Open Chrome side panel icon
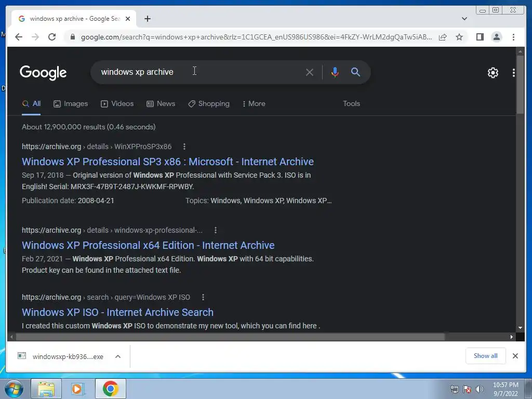 click(x=480, y=37)
